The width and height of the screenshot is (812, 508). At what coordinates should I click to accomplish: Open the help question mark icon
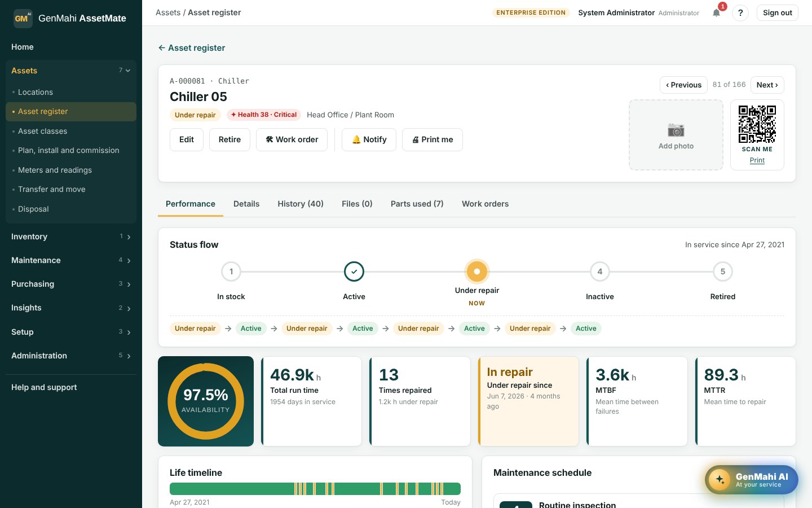(x=740, y=12)
